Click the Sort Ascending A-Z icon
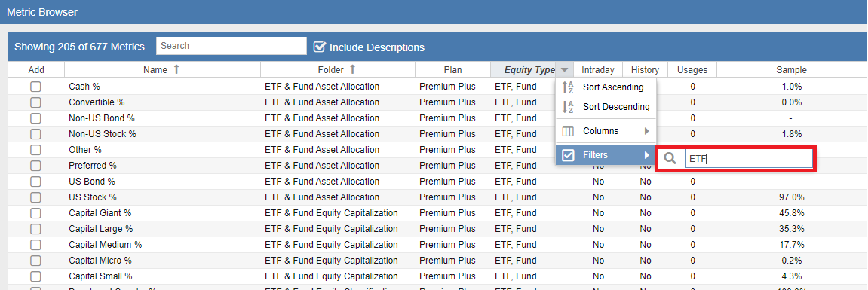The image size is (868, 290). [568, 87]
